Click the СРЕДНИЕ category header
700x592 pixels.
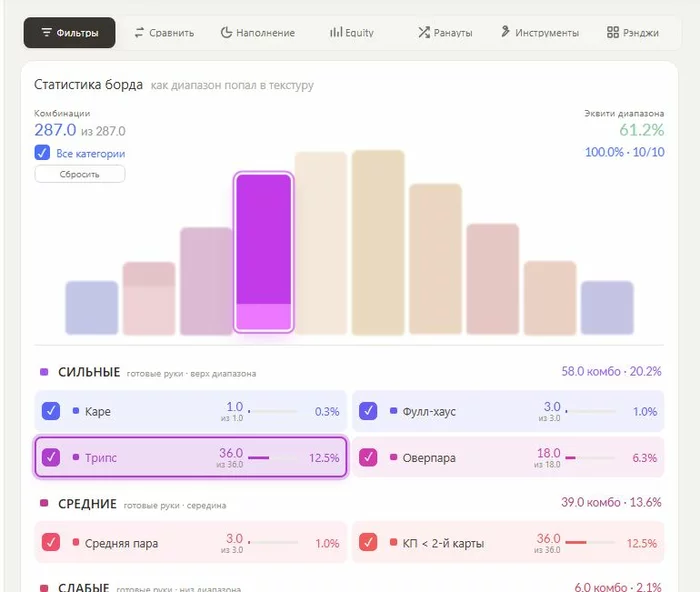87,504
